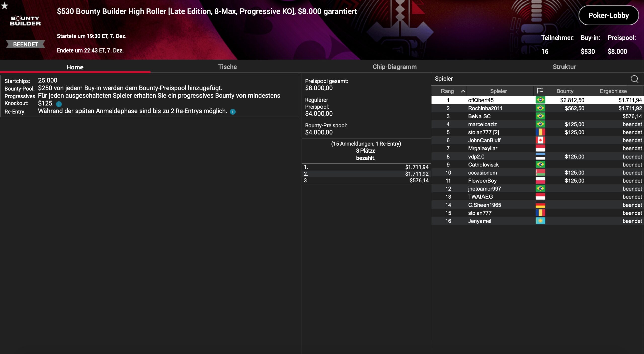The image size is (644, 354).
Task: Click Brazil flag next to offQbert45
Action: click(540, 100)
